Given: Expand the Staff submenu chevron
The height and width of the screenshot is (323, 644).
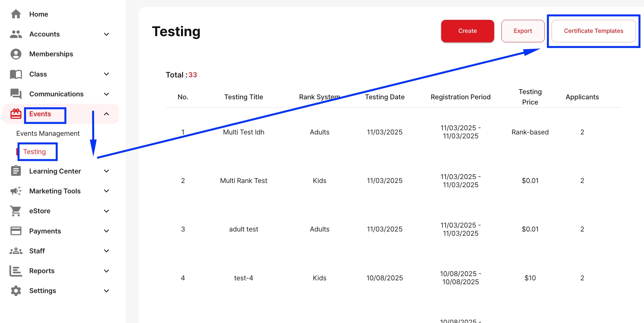Looking at the screenshot, I should [106, 251].
